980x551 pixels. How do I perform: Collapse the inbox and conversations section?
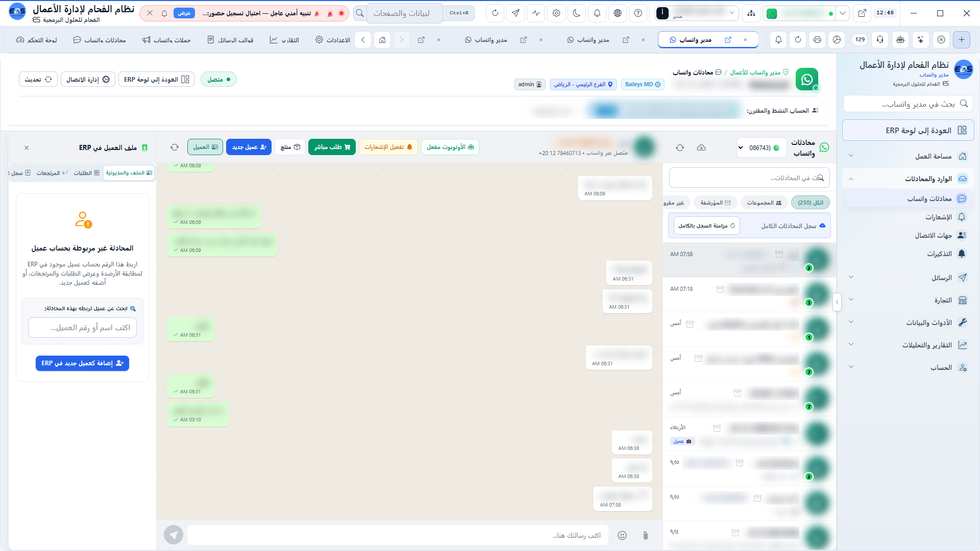click(909, 179)
